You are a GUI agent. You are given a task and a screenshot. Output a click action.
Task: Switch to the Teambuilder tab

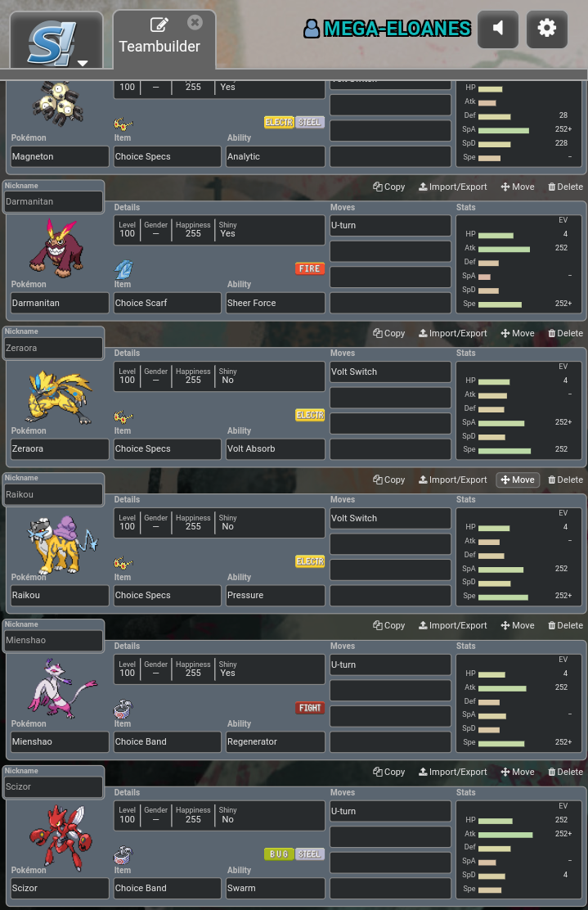click(164, 39)
